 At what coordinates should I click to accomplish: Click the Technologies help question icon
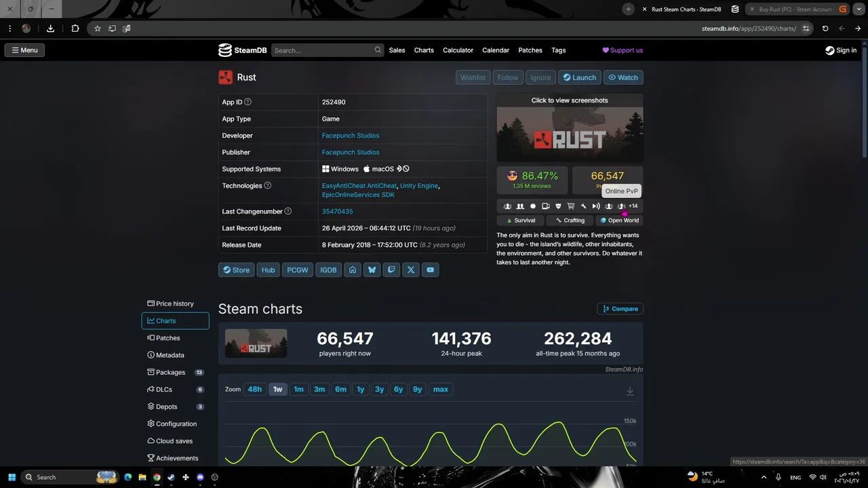pos(267,186)
